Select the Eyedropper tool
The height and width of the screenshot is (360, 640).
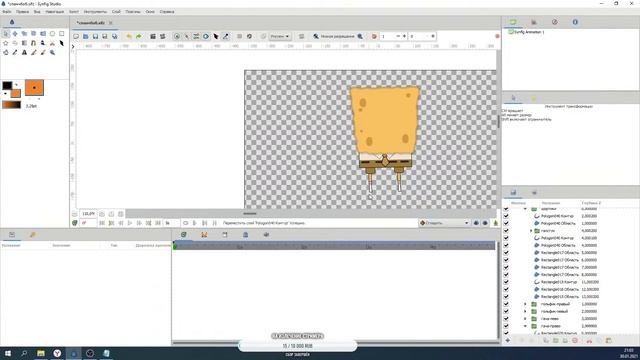[15, 52]
